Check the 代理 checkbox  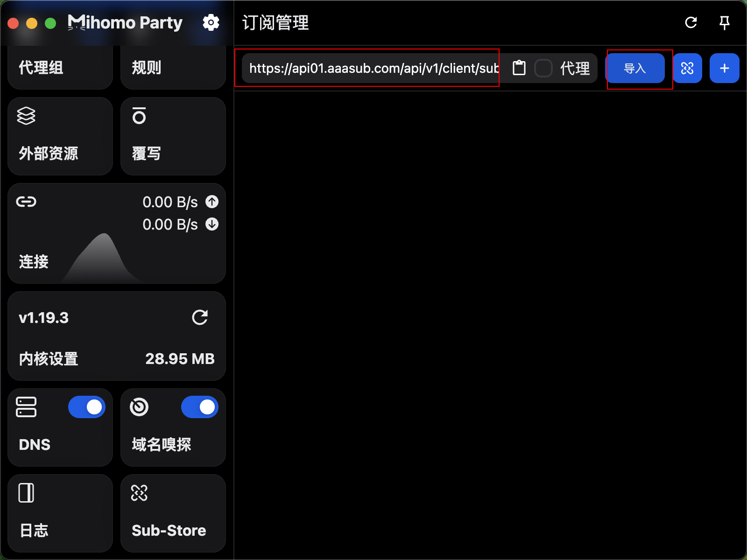(543, 68)
